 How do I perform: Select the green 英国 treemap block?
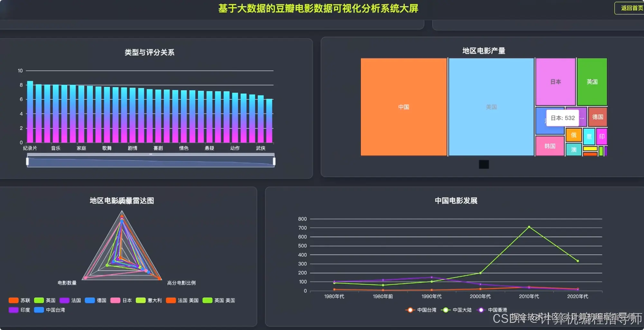(592, 82)
